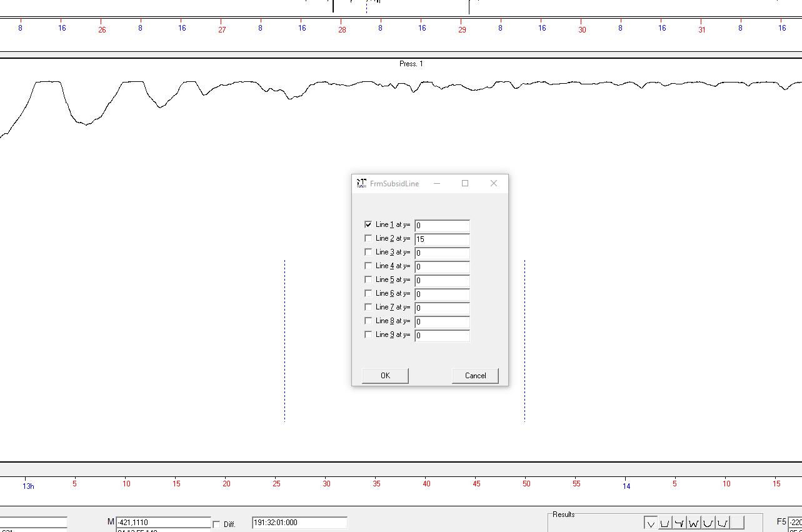This screenshot has height=532, width=802.
Task: Select the sixth, asymmetric-U profile icon in Results
Action: (x=723, y=523)
